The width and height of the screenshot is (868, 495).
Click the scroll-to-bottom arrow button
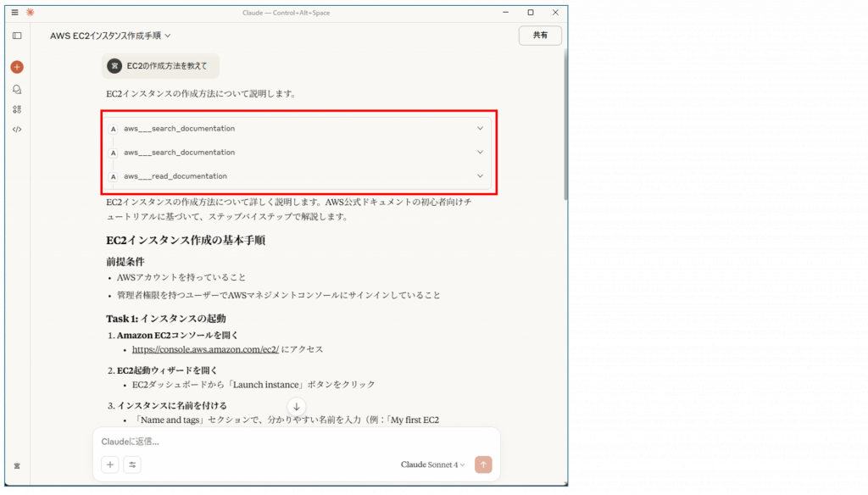[296, 407]
